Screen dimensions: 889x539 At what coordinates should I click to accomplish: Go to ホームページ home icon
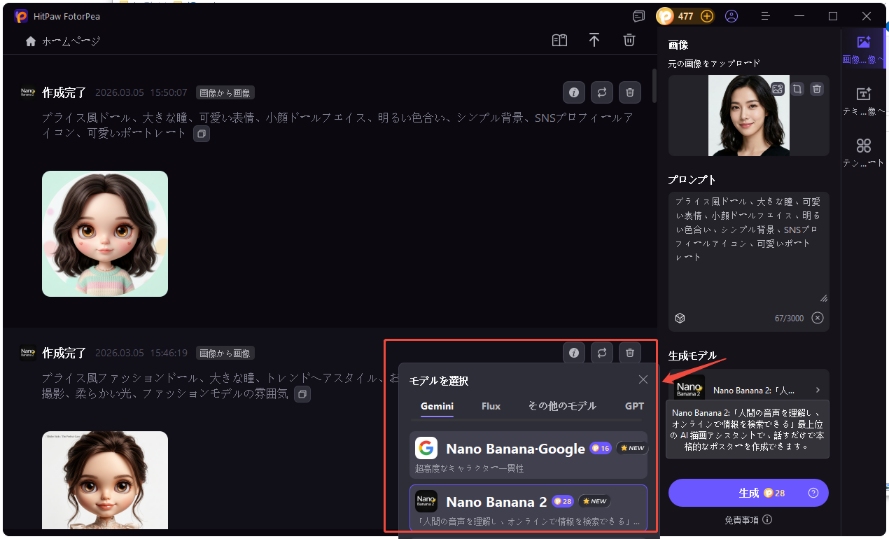[31, 41]
